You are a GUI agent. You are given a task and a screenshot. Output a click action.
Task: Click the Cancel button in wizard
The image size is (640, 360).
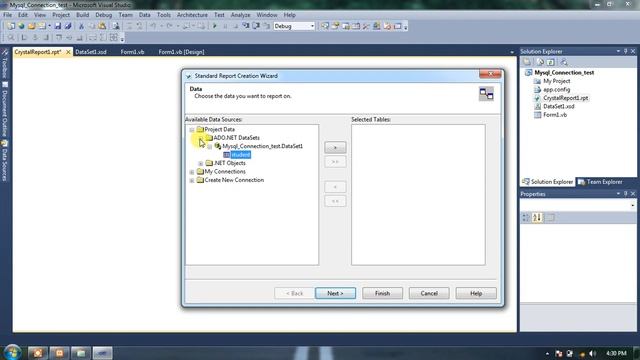coord(429,293)
